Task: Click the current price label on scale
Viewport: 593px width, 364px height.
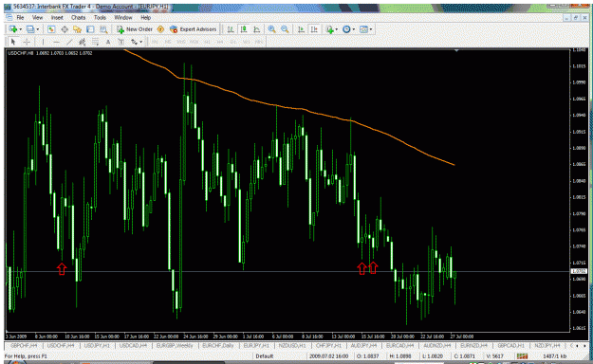Action: [578, 271]
